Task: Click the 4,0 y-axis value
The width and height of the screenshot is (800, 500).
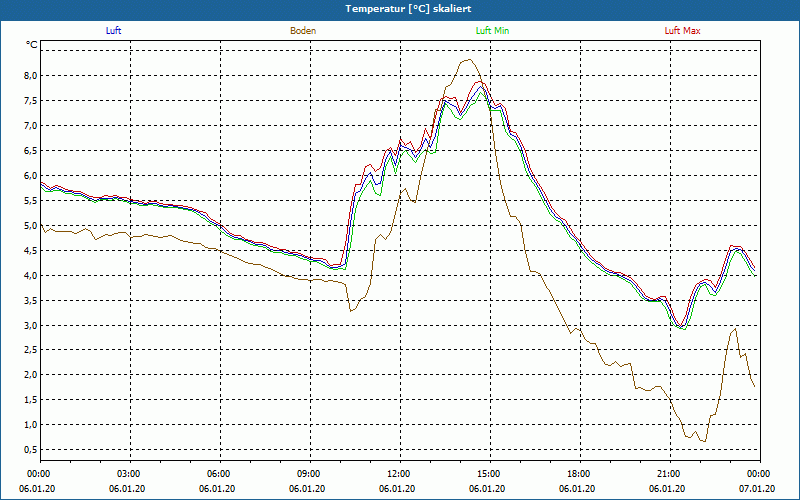Action: coord(31,276)
